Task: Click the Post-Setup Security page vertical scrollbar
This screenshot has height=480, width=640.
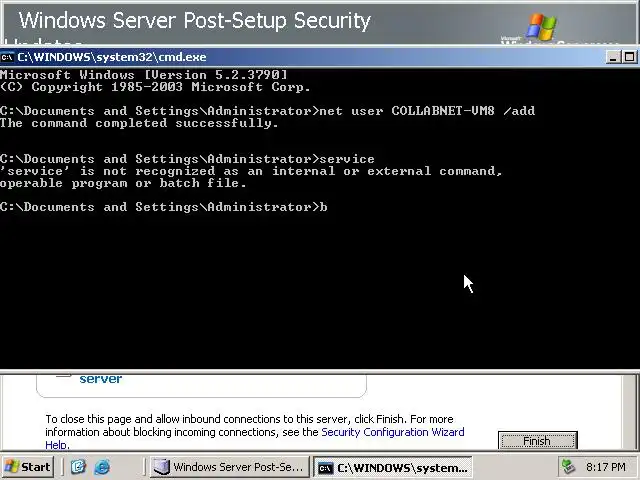Action: click(x=630, y=411)
